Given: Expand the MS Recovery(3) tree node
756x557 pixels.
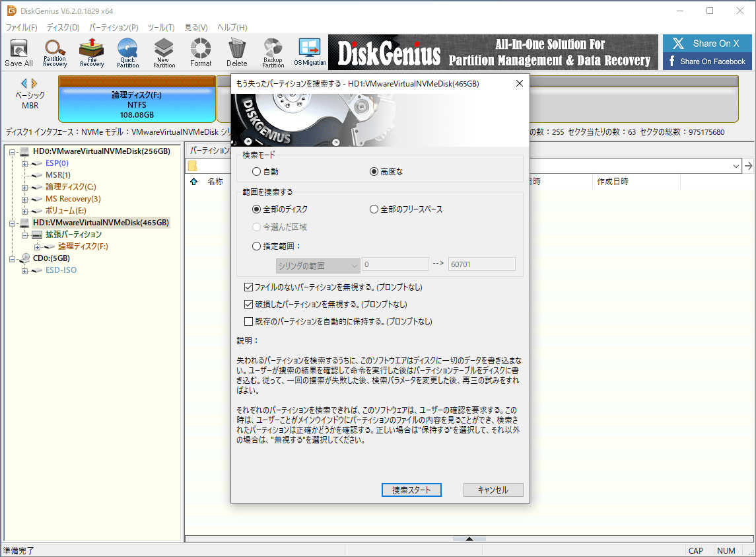Looking at the screenshot, I should (24, 200).
